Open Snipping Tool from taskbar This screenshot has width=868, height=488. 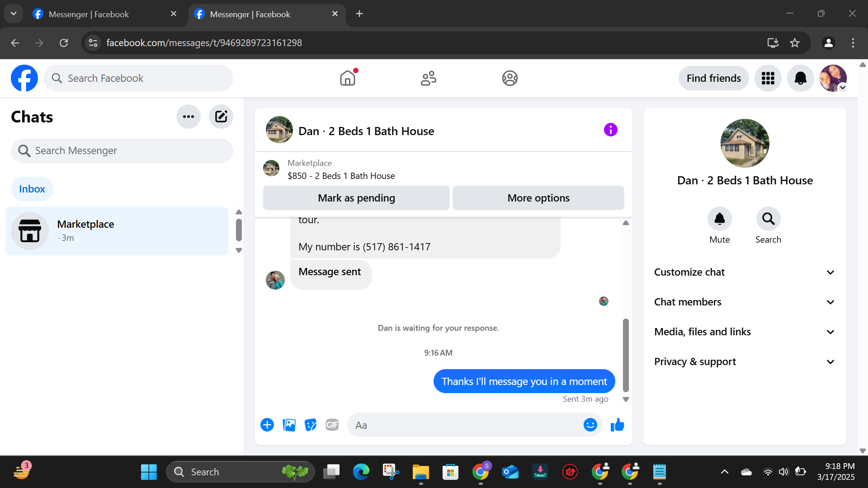[x=391, y=472]
